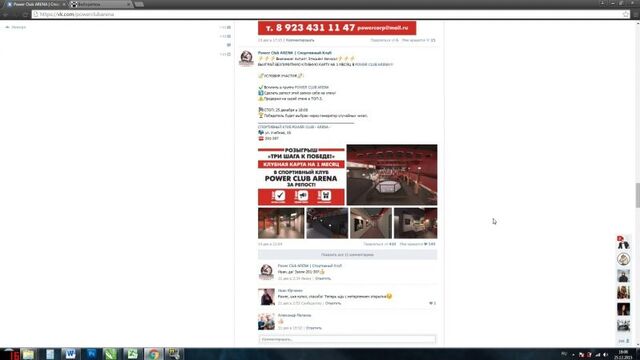
Task: Show hidden tray icons arrow
Action: 573,355
